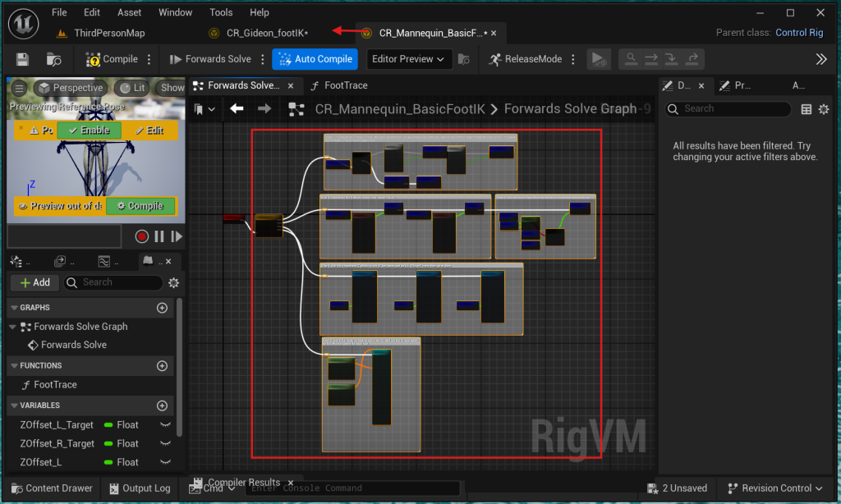Compile the Control Rig
The image size is (841, 504).
coord(112,59)
